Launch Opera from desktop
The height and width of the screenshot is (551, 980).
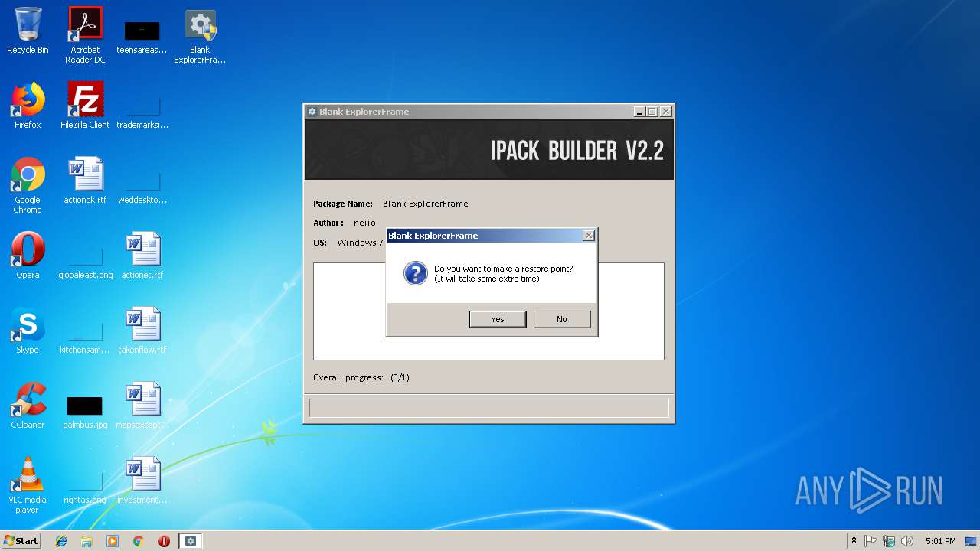pos(28,256)
